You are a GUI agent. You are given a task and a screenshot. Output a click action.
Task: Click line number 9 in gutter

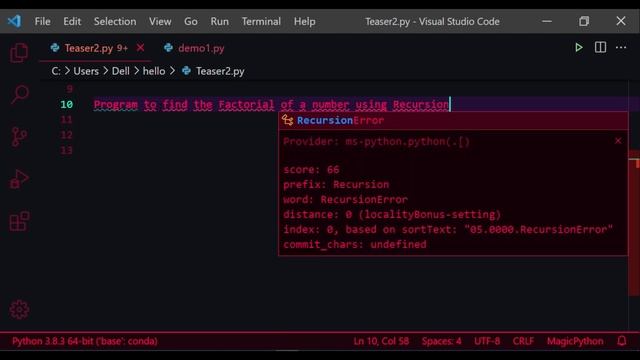click(70, 89)
